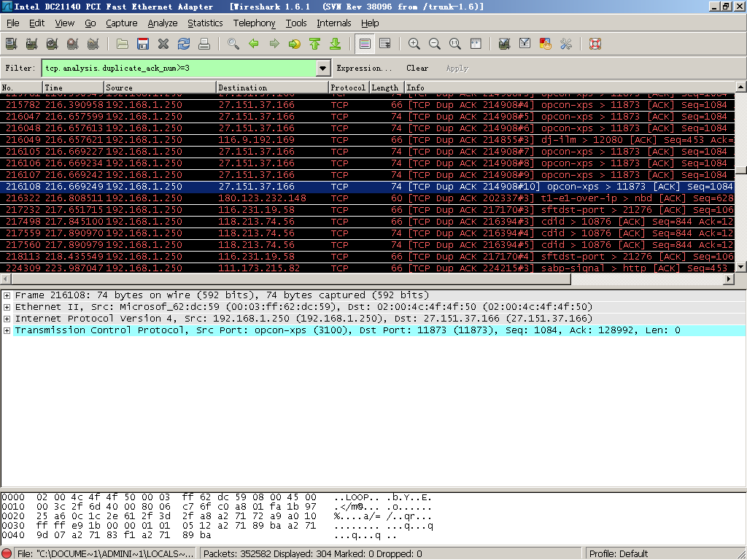Select packet 215782 row
Viewport: 747px width, 560px height.
pos(367,105)
